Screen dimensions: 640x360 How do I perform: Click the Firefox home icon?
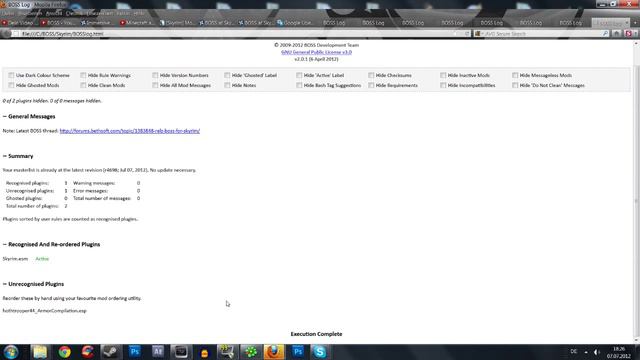[x=617, y=33]
